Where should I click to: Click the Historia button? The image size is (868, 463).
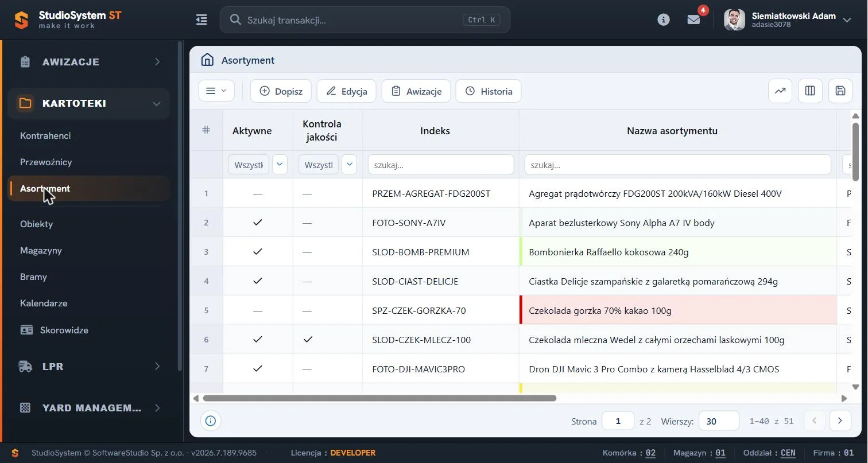(489, 91)
